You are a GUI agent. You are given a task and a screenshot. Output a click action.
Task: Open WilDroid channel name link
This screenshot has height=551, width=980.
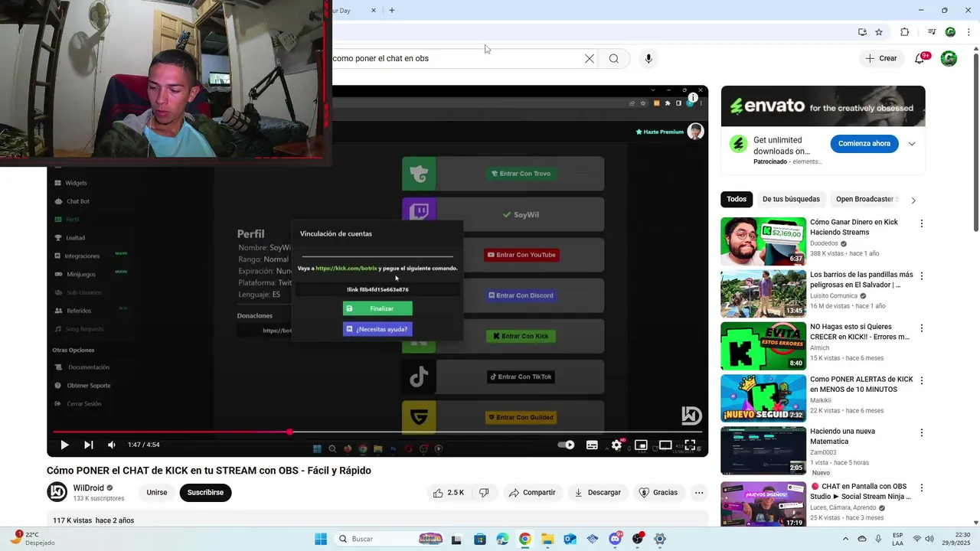coord(89,487)
